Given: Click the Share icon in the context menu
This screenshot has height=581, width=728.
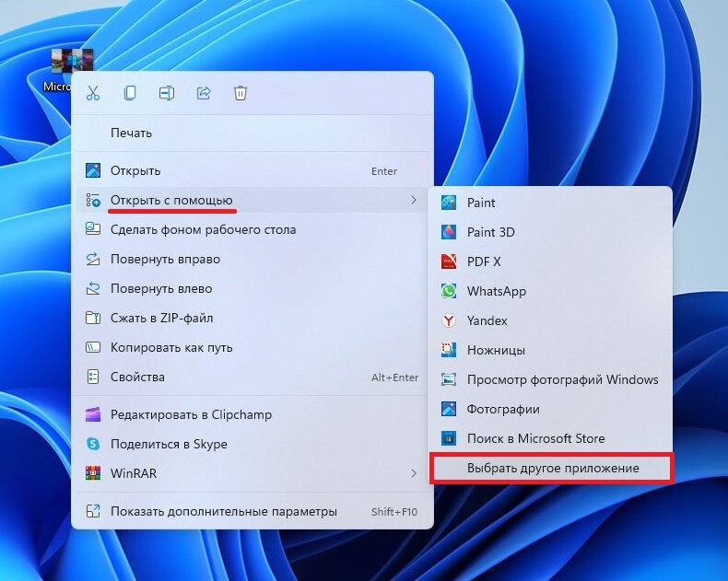Looking at the screenshot, I should (204, 93).
